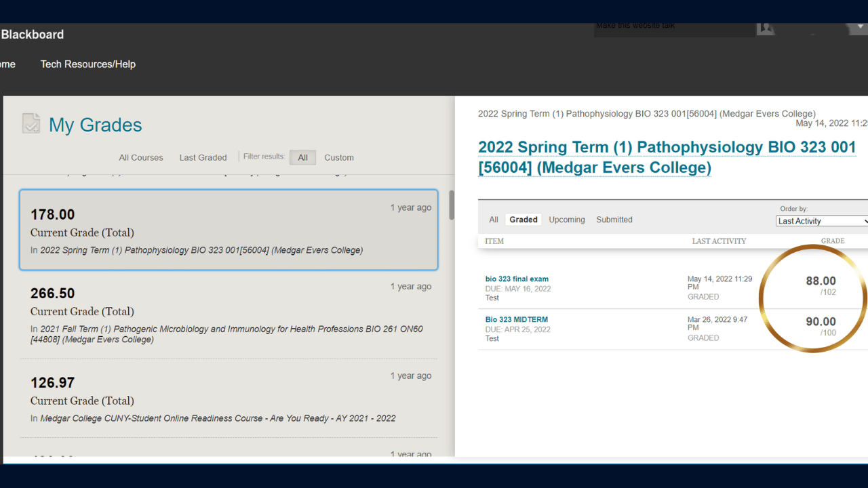Open the Submitted tab

[x=614, y=220]
